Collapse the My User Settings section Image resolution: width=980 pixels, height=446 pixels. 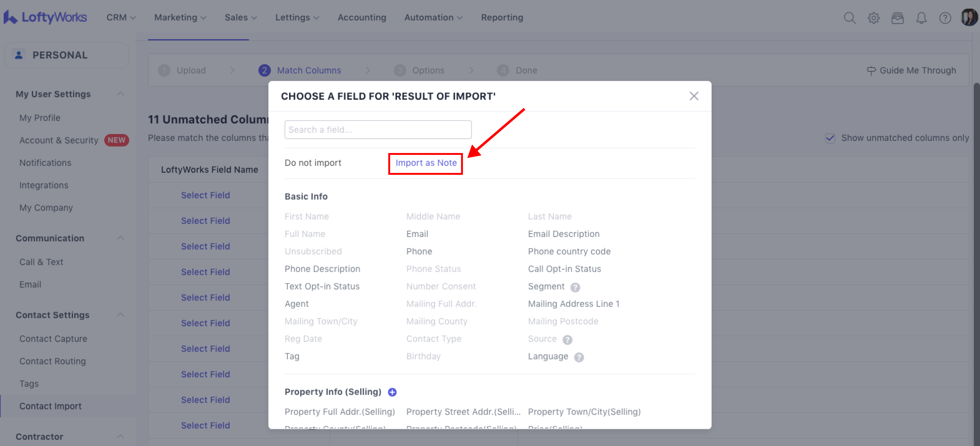click(x=121, y=94)
